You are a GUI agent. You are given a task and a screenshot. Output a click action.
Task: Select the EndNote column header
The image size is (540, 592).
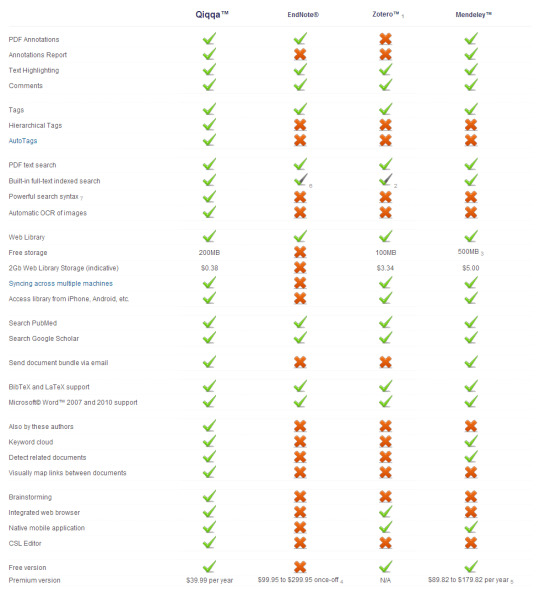click(x=303, y=15)
